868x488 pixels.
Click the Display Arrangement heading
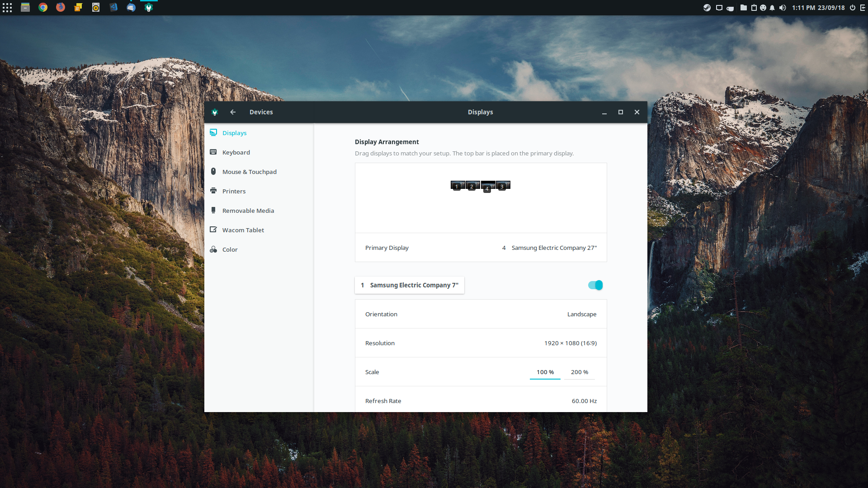pos(387,142)
